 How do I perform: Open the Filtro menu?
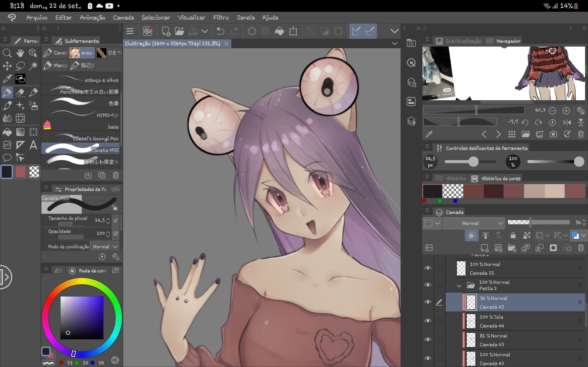coord(221,18)
